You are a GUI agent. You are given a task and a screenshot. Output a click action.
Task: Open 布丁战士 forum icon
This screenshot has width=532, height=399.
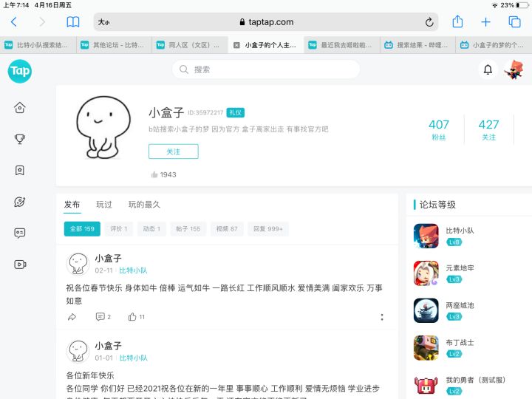tap(426, 348)
